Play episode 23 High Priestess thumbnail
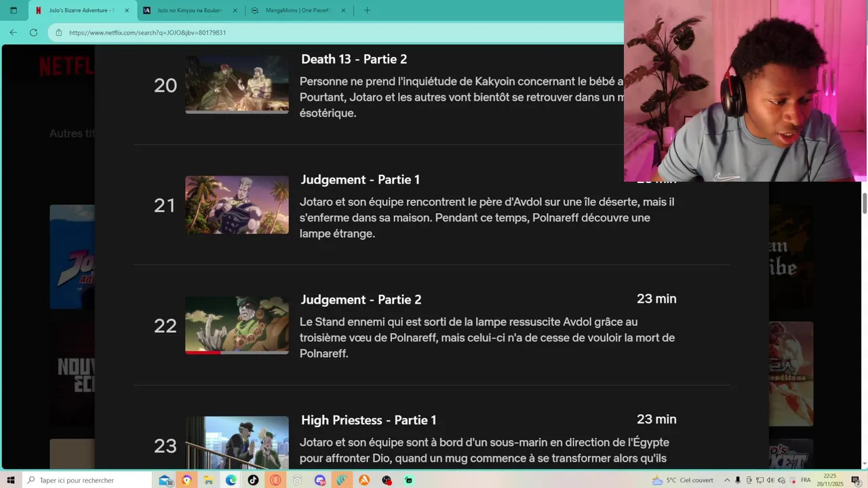Viewport: 868px width, 488px height. [x=237, y=442]
